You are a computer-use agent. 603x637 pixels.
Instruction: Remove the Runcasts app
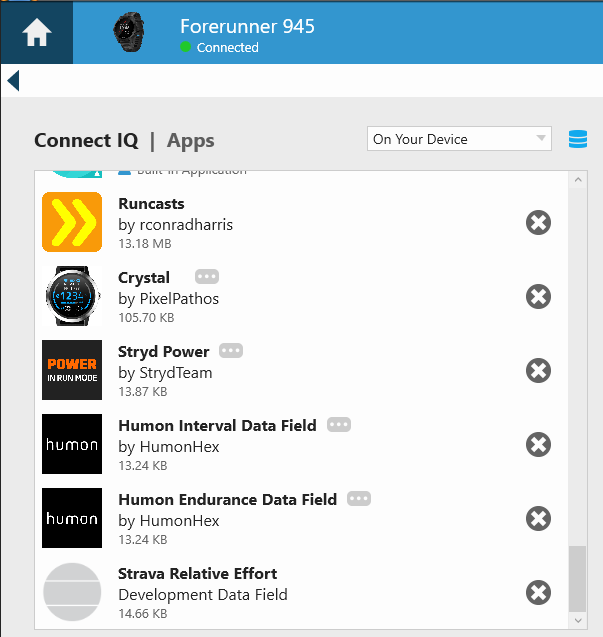(x=538, y=222)
